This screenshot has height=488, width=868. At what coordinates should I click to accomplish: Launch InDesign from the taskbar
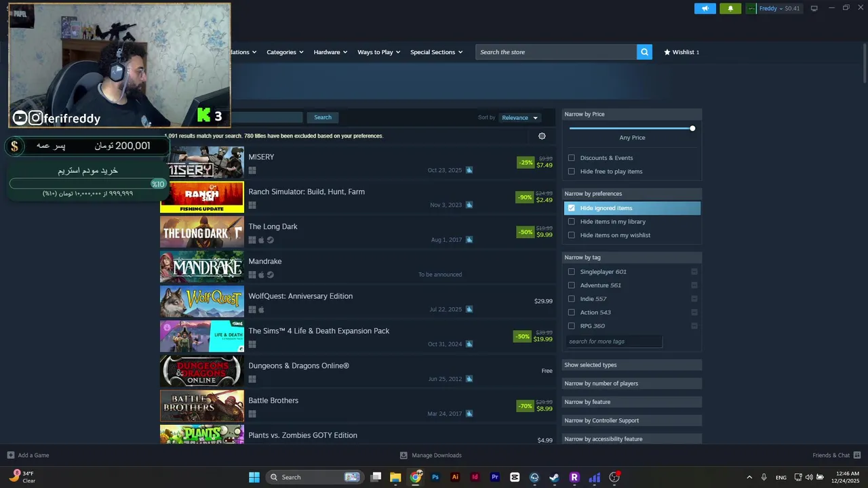click(475, 477)
